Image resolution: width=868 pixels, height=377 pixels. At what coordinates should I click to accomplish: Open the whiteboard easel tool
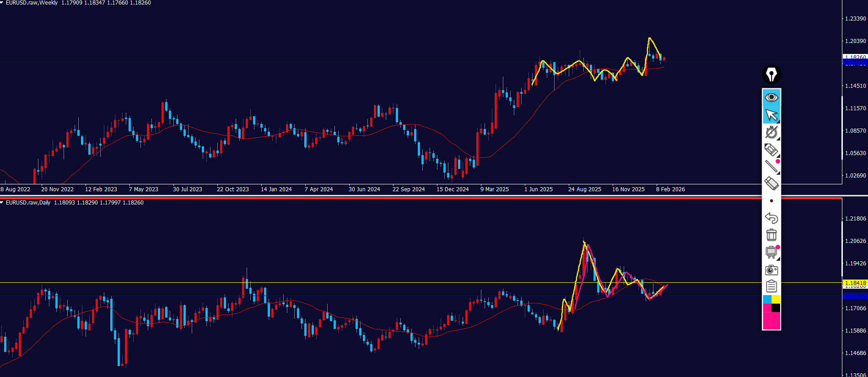pos(771,252)
